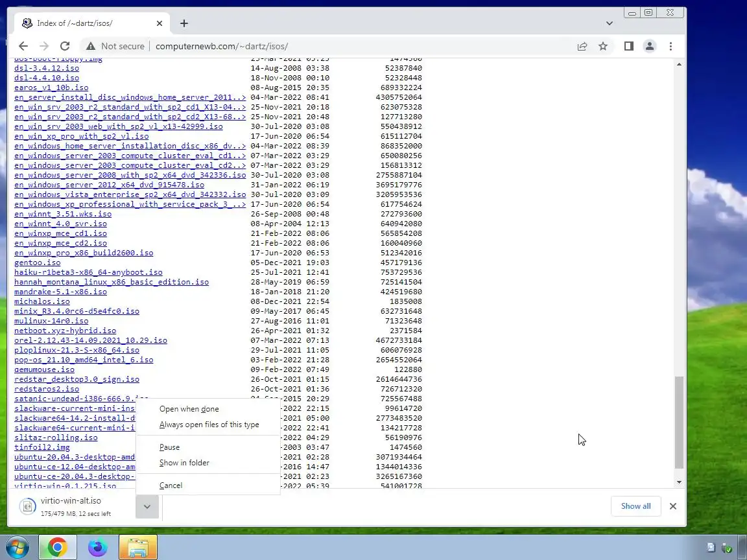Open the Chrome three-dot menu
Screen dimensions: 747x560
point(670,46)
